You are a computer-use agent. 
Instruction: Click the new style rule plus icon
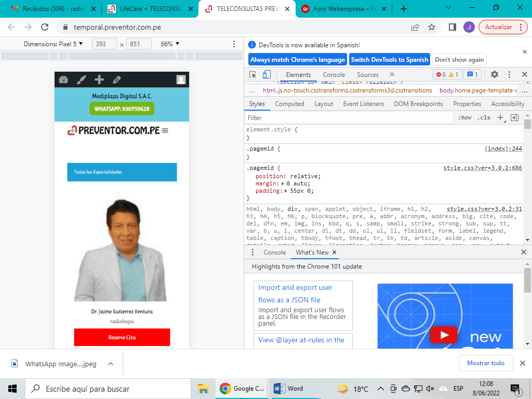point(500,118)
